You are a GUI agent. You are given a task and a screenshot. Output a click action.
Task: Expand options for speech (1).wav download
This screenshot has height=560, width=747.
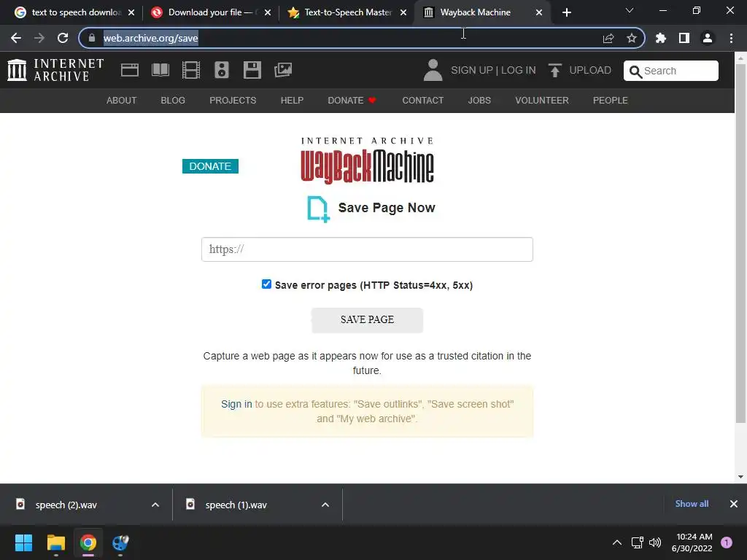pos(325,505)
